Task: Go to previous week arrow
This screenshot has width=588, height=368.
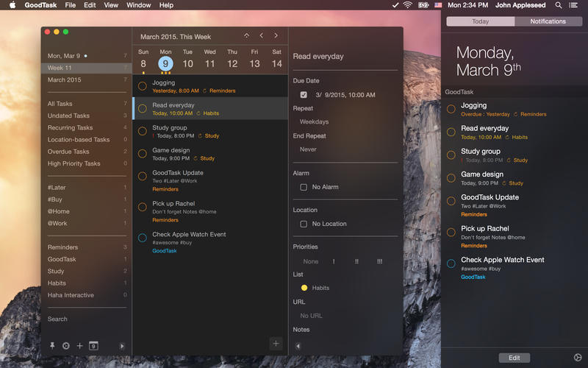Action: [261, 35]
